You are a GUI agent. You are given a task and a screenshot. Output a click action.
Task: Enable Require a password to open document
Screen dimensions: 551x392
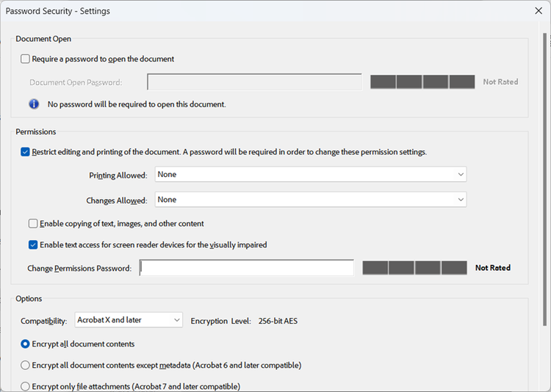[26, 59]
